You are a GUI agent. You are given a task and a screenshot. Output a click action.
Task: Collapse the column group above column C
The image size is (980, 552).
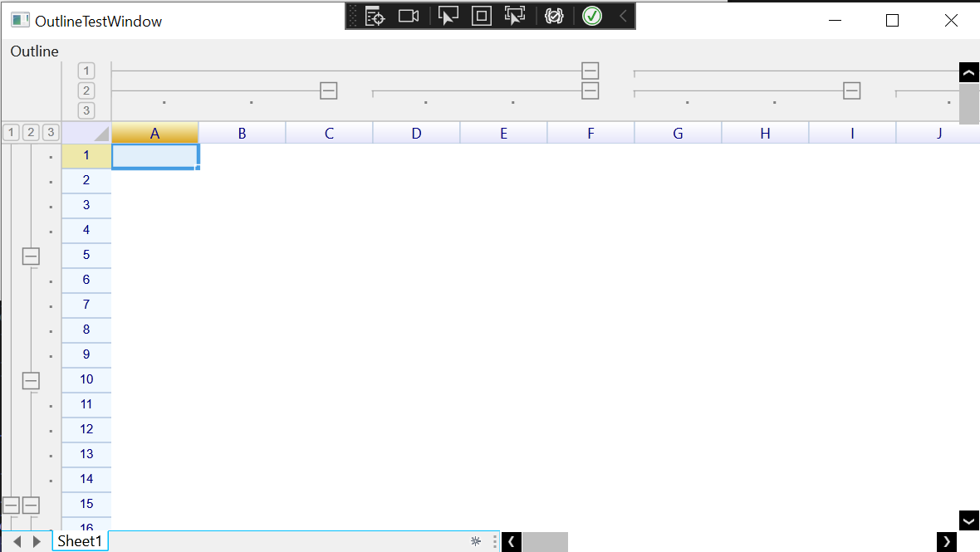tap(328, 90)
